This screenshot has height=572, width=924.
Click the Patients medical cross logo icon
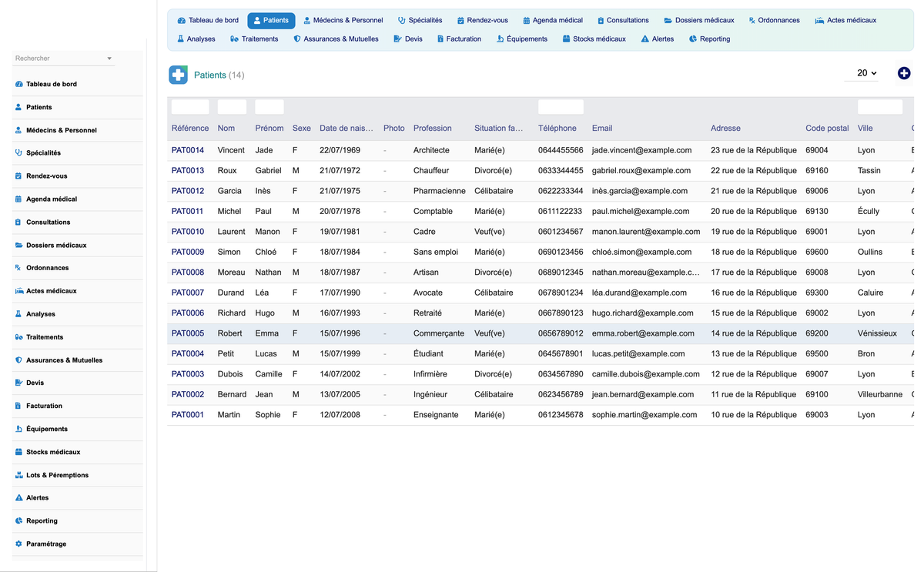[178, 75]
